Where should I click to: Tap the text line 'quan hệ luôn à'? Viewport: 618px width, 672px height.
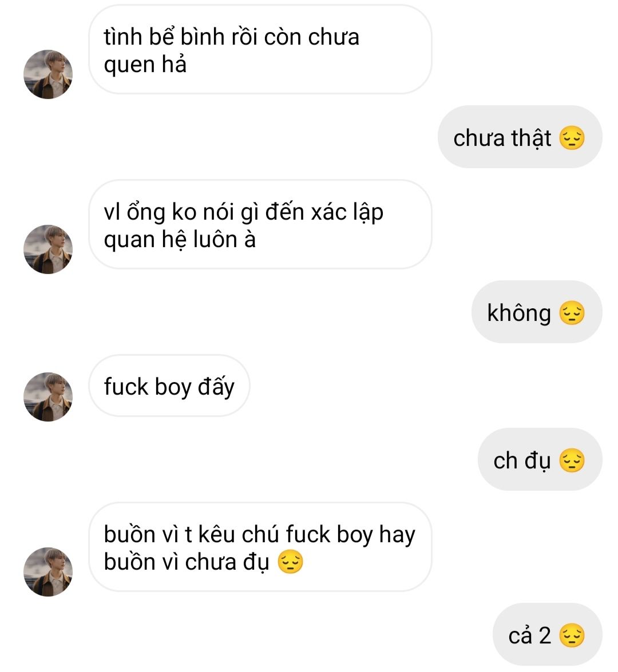click(x=180, y=240)
